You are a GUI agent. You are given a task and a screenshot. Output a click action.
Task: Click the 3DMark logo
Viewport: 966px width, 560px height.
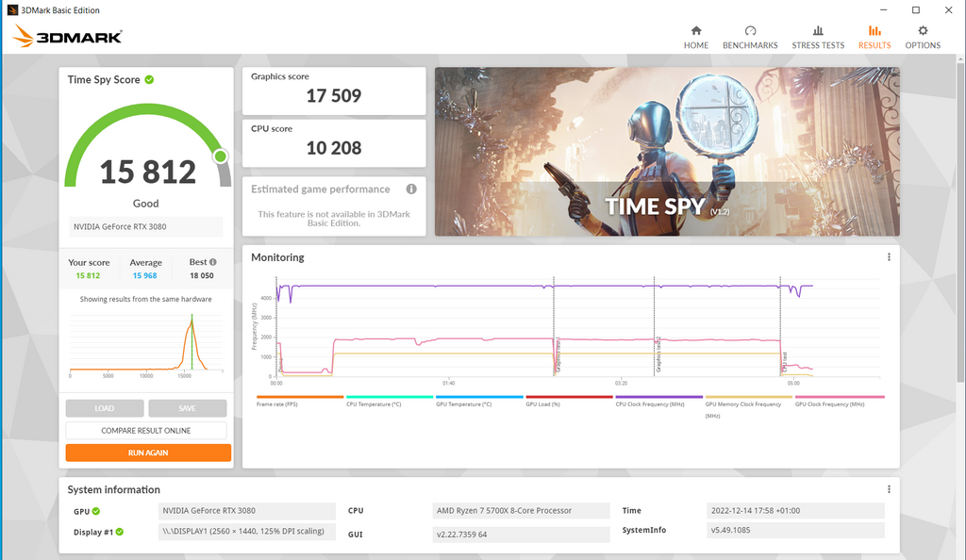click(67, 37)
